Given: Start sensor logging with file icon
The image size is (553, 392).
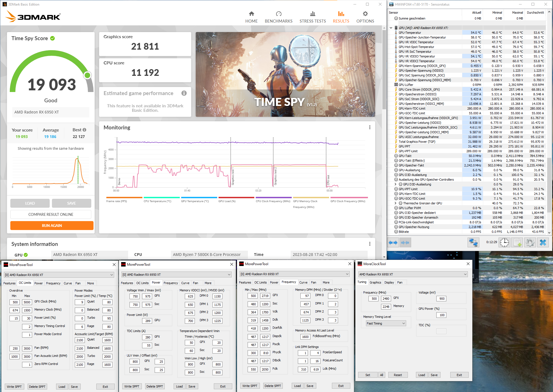Looking at the screenshot, I should (517, 243).
